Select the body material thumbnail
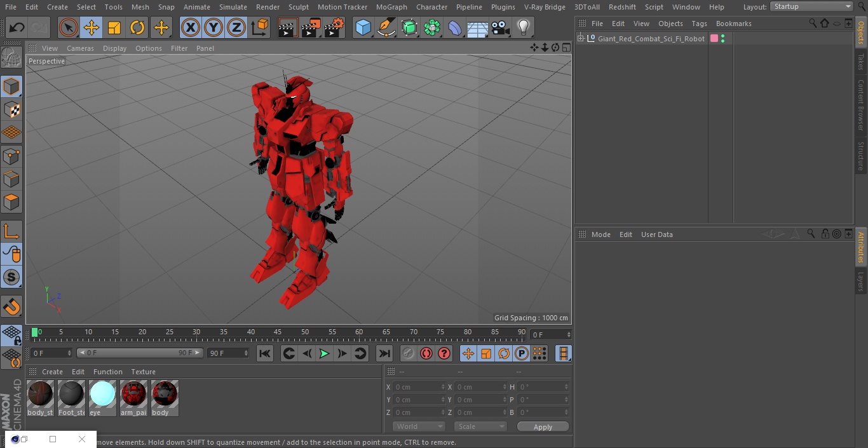The width and height of the screenshot is (868, 448). coord(165,398)
